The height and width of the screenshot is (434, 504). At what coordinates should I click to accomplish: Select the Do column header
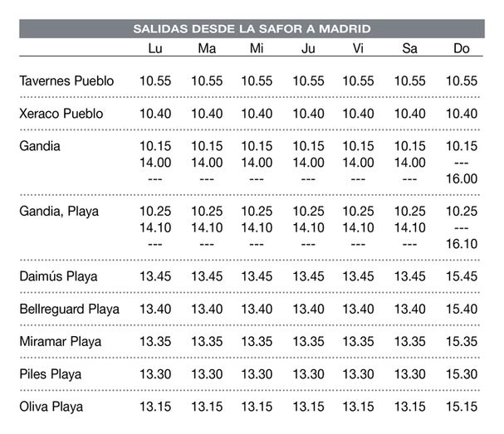[x=462, y=48]
